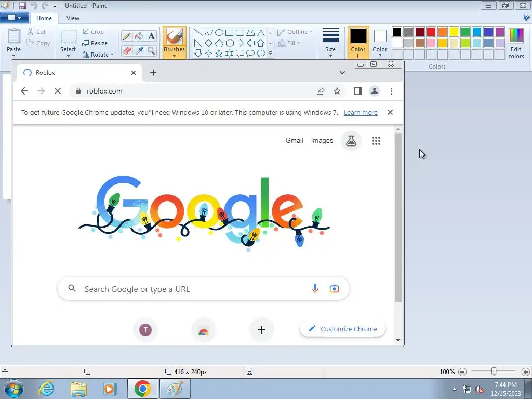
Task: Choose the Pentagon shape in Shapes gallery
Action: click(x=219, y=43)
